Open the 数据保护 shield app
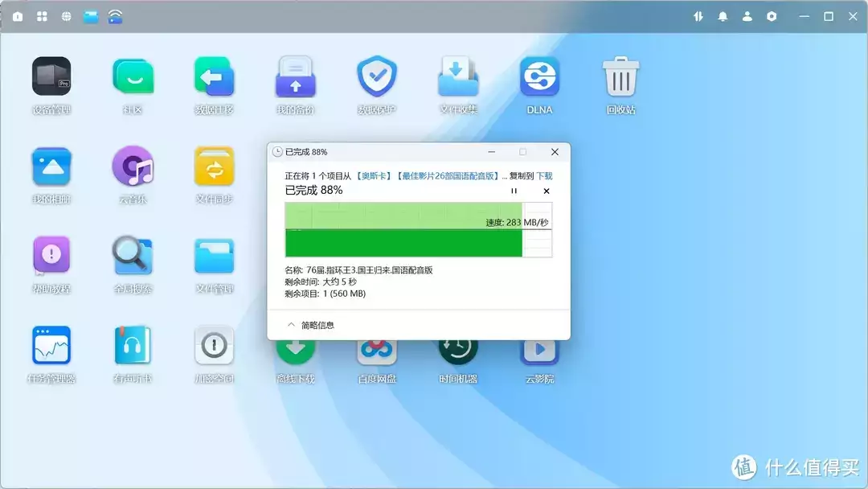The width and height of the screenshot is (868, 489). pos(377,76)
